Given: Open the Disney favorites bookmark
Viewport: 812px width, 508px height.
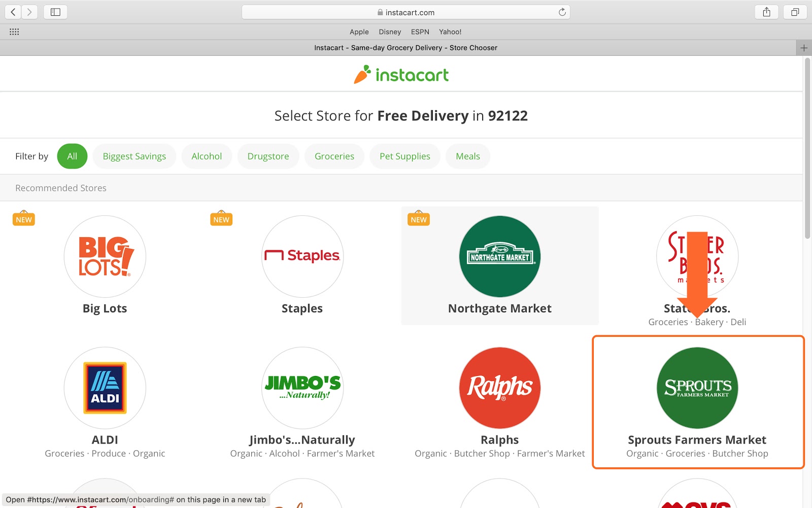Looking at the screenshot, I should point(390,31).
